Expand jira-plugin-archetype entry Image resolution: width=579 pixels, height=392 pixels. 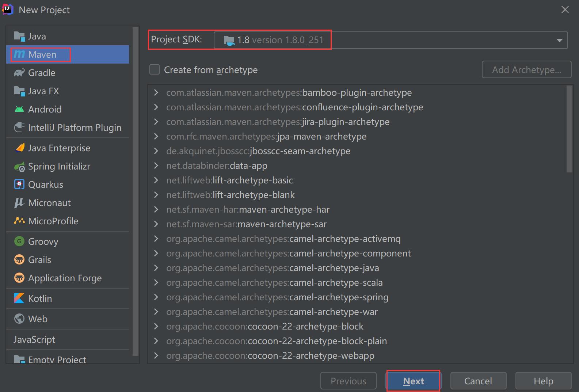[156, 122]
